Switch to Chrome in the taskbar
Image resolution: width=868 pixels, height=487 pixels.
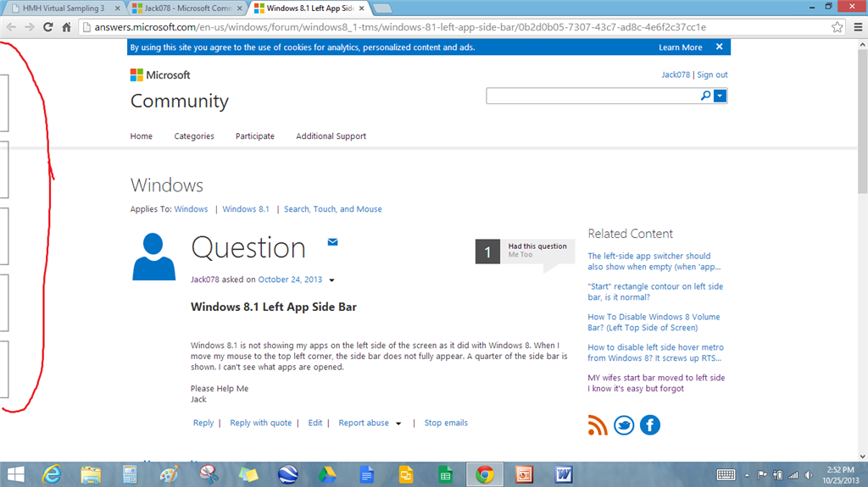(x=485, y=474)
